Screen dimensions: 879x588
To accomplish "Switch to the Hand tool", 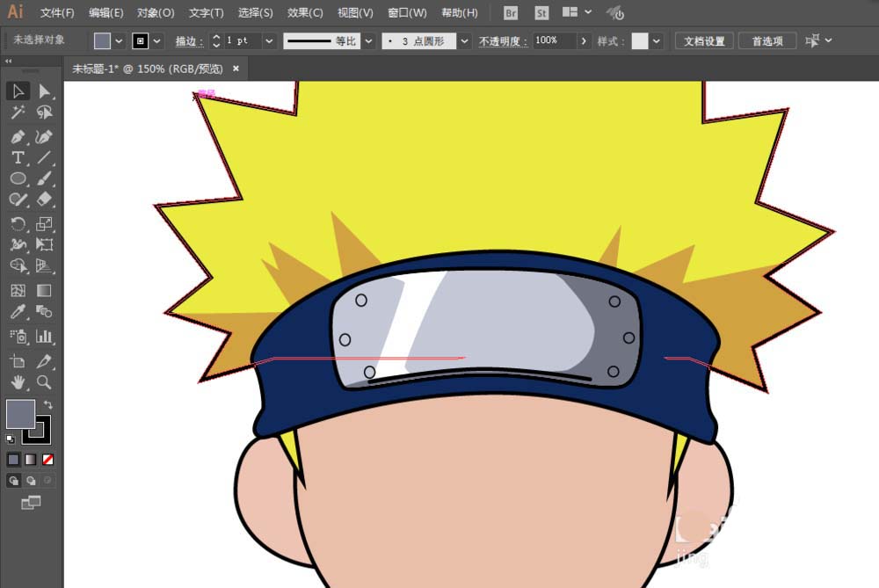I will [18, 382].
